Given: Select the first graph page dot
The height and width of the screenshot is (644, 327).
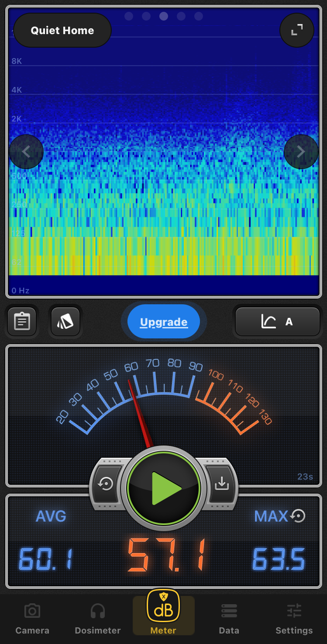Looking at the screenshot, I should [x=129, y=16].
